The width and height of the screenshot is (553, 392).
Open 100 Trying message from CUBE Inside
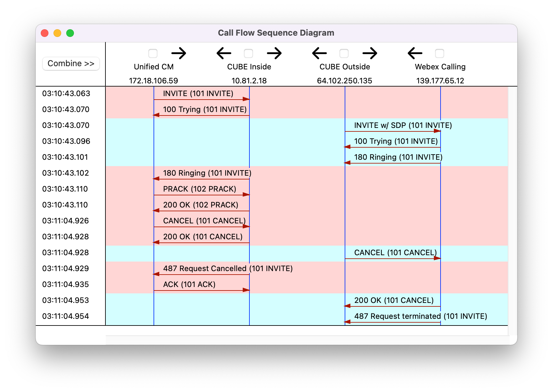(x=205, y=109)
